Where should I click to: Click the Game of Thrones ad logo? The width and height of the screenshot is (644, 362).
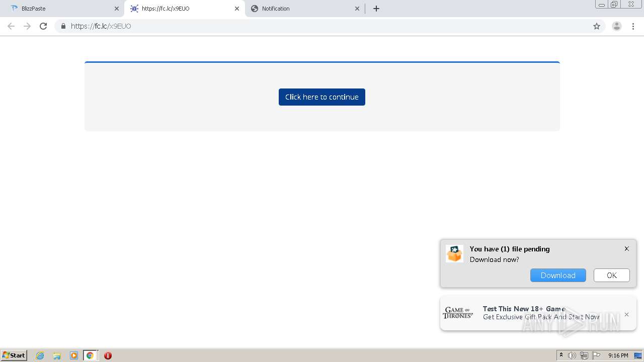(458, 313)
